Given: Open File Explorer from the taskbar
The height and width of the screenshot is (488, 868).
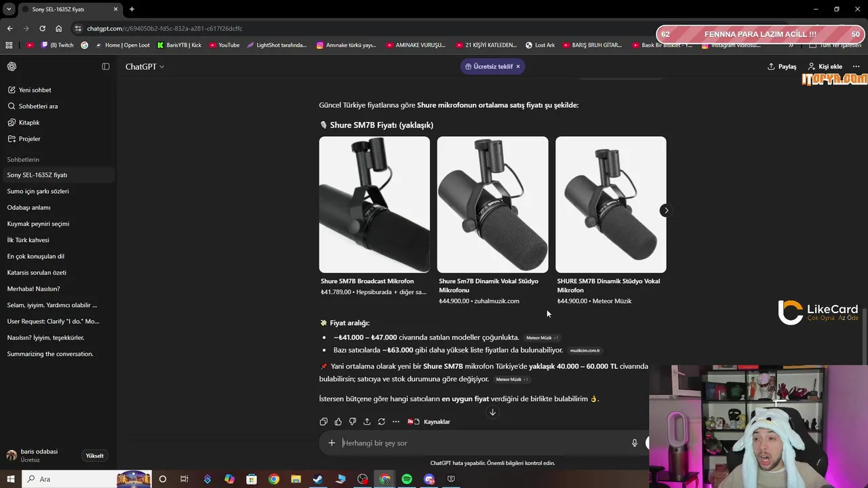Looking at the screenshot, I should pos(296,479).
